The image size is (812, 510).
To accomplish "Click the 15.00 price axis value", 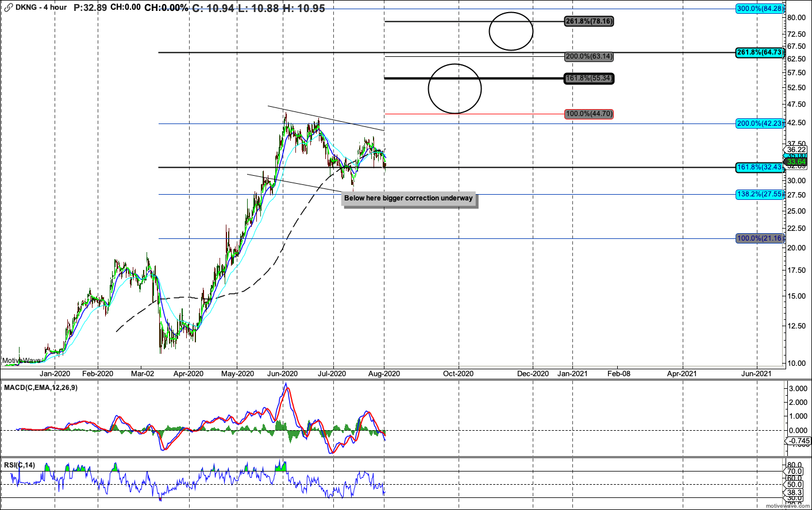I will click(796, 296).
